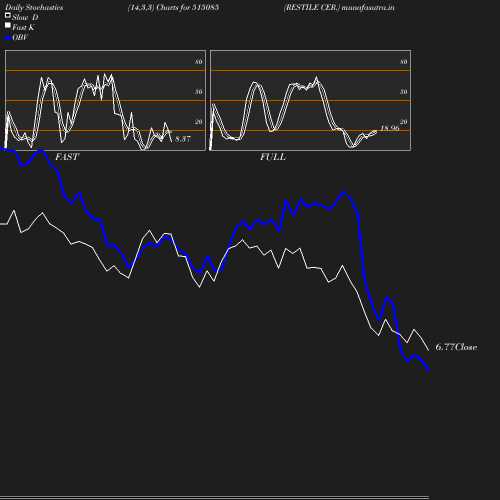
Task: Click the 20 axis label in FAST chart
Action: 199,122
